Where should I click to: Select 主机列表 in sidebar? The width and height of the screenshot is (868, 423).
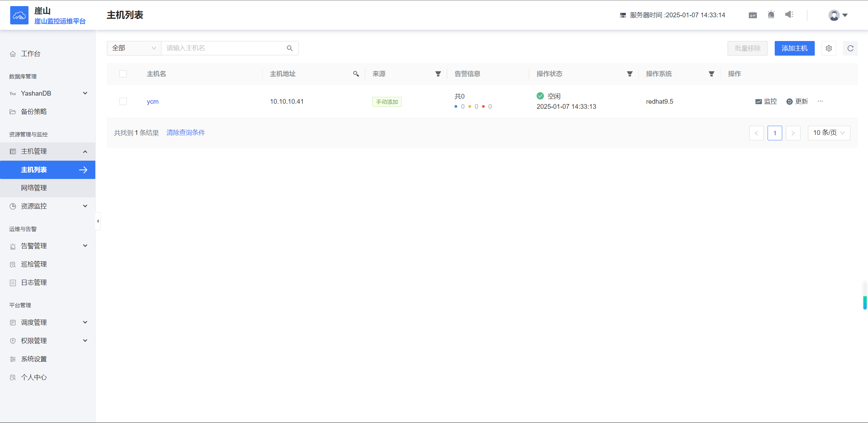pos(47,170)
